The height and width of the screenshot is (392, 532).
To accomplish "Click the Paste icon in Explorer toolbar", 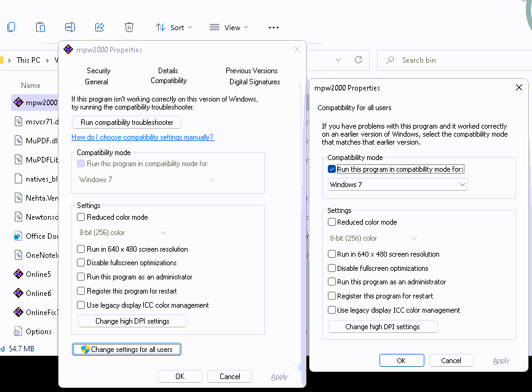I will [41, 27].
